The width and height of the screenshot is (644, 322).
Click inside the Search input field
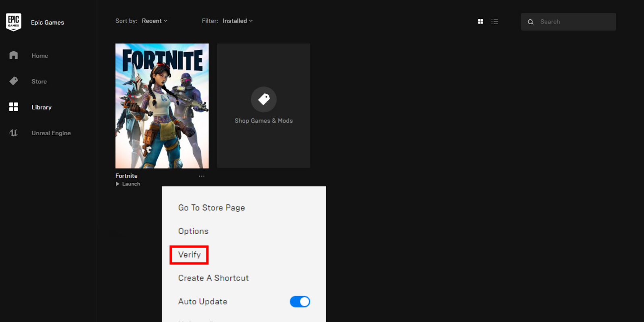(x=568, y=22)
